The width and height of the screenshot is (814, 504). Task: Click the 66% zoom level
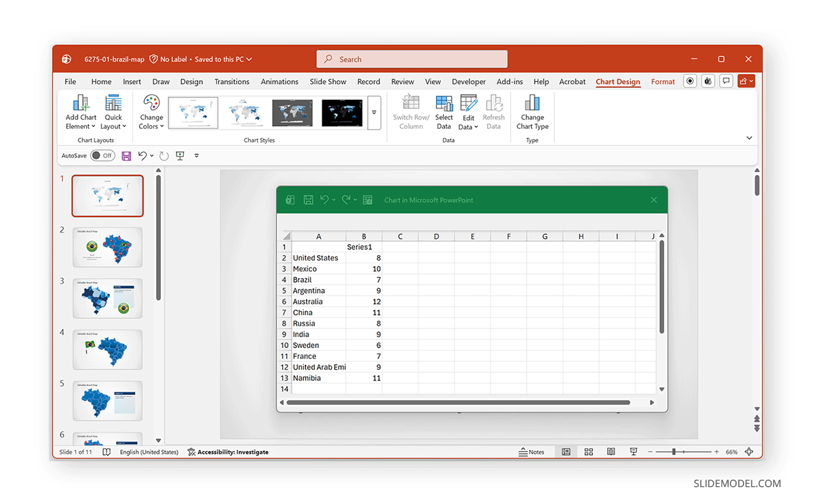[x=731, y=452]
